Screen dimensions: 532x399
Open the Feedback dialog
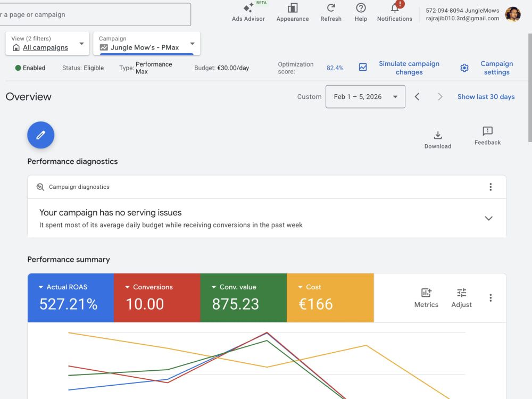pos(487,136)
